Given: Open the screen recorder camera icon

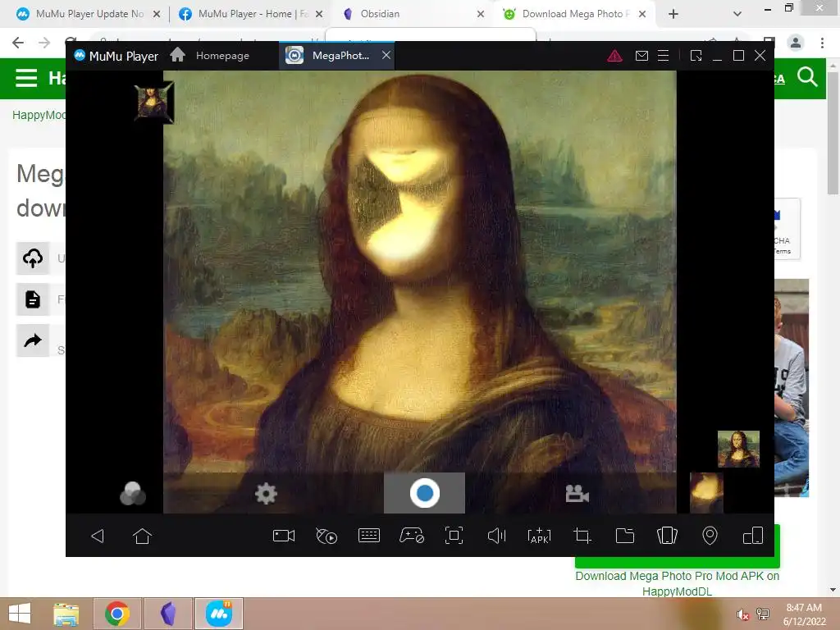Looking at the screenshot, I should [283, 536].
